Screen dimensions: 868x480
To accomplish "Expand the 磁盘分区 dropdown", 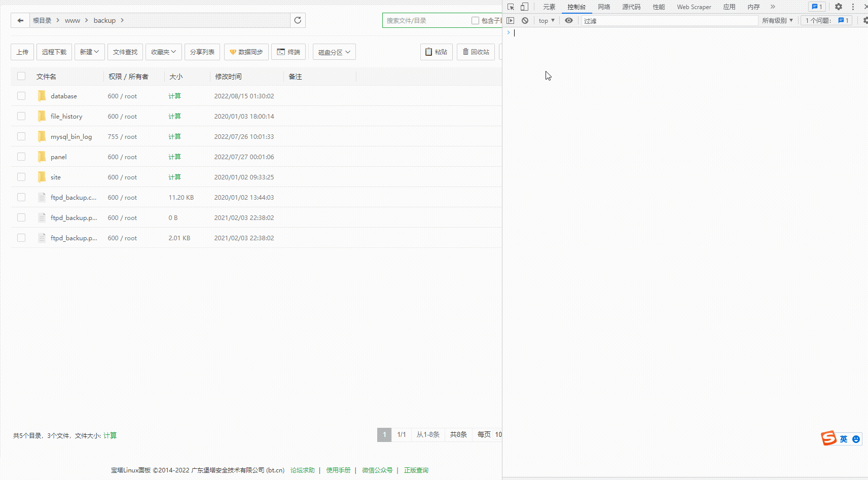I will coord(334,52).
